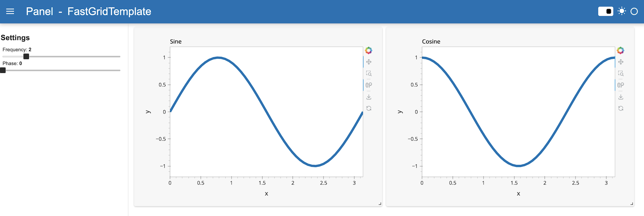The height and width of the screenshot is (216, 644).
Task: Click resize handle of Sine card
Action: 380,203
